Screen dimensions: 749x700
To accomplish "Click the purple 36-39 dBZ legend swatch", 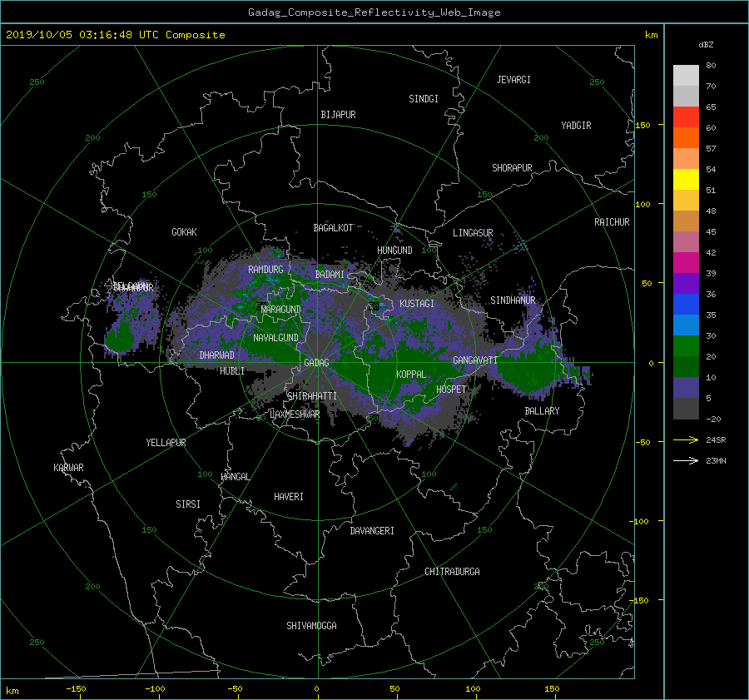I will coord(686,284).
